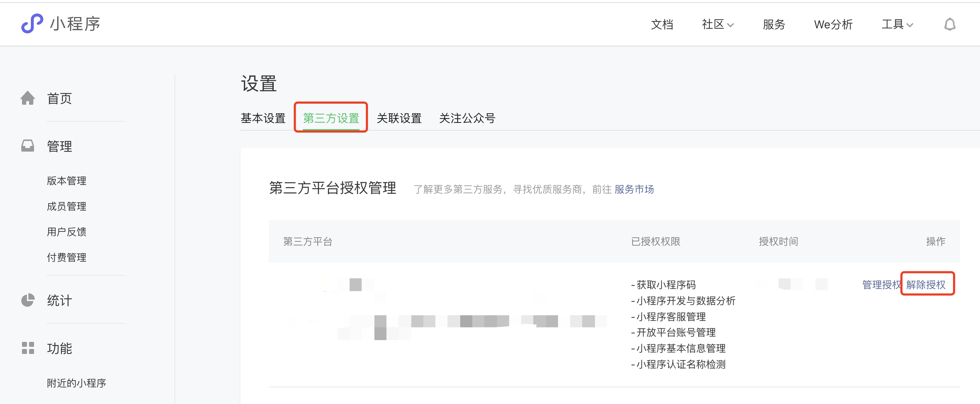
Task: Click the home icon in sidebar
Action: click(28, 98)
